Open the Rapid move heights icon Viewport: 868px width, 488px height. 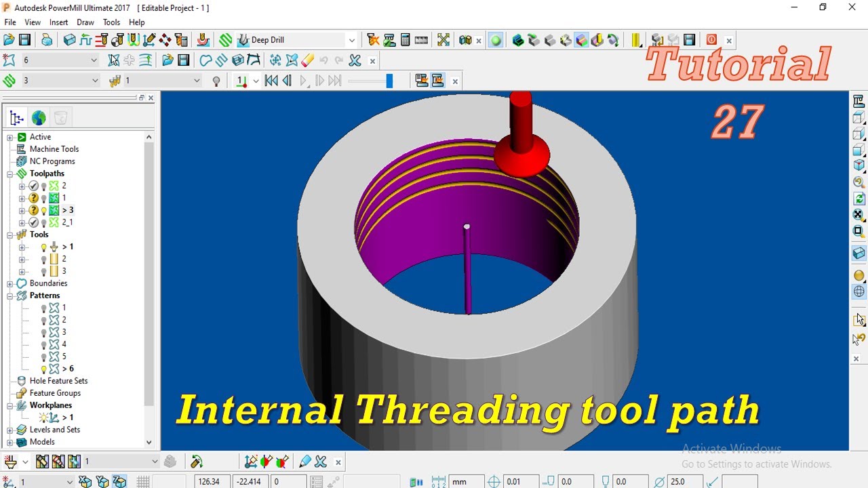pyautogui.click(x=85, y=40)
